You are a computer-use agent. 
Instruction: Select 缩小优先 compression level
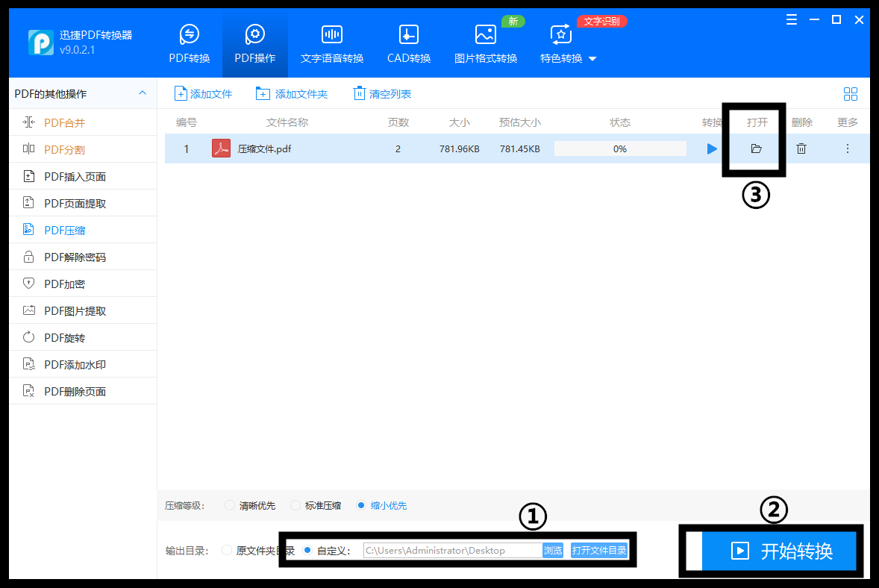(x=382, y=506)
